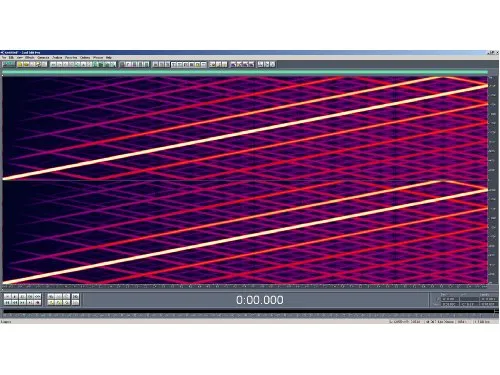The image size is (500, 375).
Task: Click the Play button in transport controls
Action: pyautogui.click(x=15, y=296)
